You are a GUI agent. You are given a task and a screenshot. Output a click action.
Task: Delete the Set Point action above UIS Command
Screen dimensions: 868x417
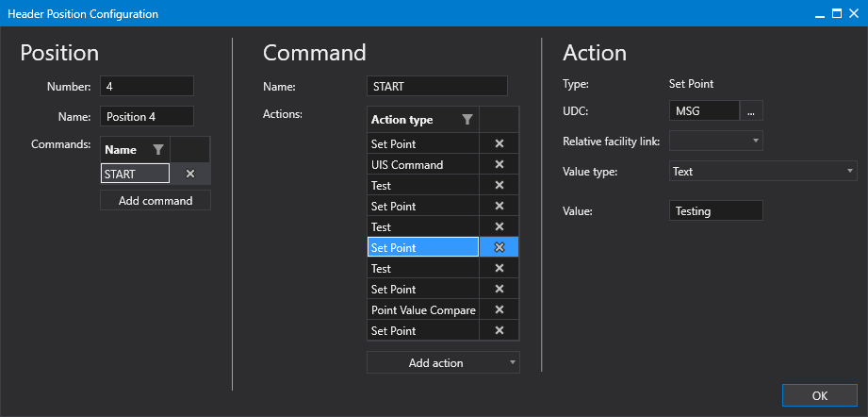499,144
